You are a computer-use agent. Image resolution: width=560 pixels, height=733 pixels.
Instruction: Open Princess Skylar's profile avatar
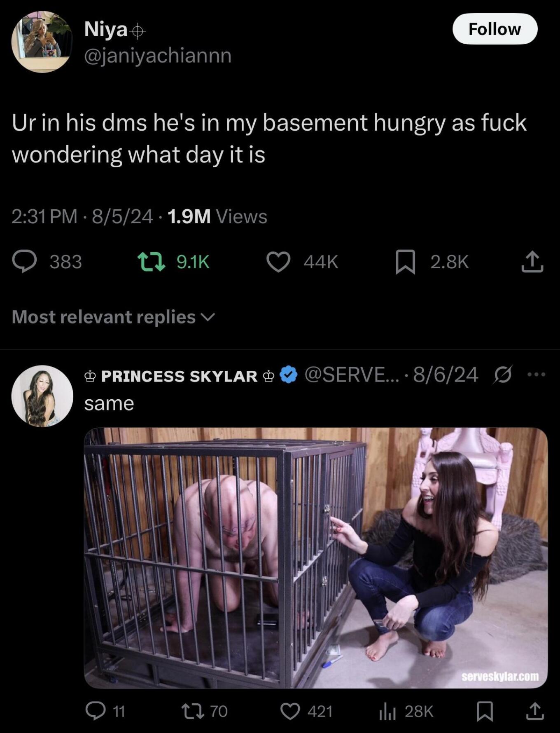click(x=42, y=396)
